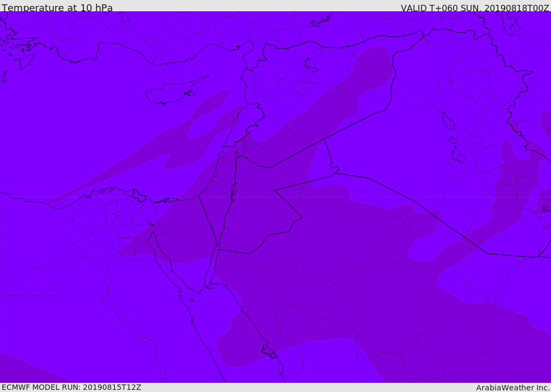Click the 'Temperature at 10 hPa' title
This screenshot has width=551, height=392.
tap(57, 8)
